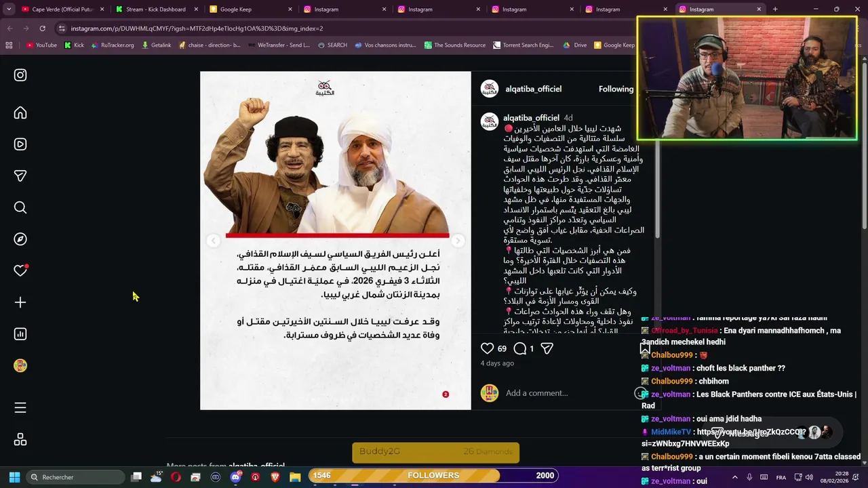Screen dimensions: 868x488
Task: Open The Sounds Resource bookmark
Action: click(x=454, y=45)
